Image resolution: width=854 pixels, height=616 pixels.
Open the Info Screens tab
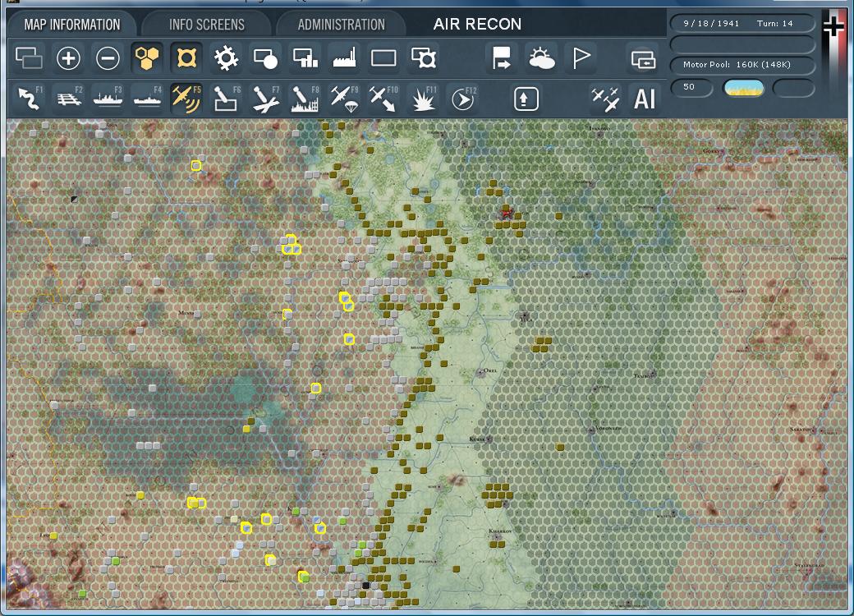tap(207, 24)
